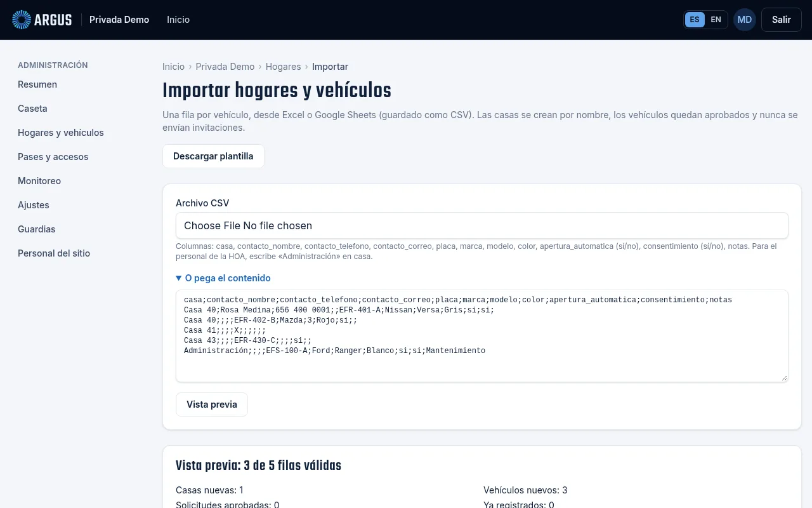Click the "Vehículos nuevos: 3" text
812x508 pixels.
pyautogui.click(x=525, y=490)
